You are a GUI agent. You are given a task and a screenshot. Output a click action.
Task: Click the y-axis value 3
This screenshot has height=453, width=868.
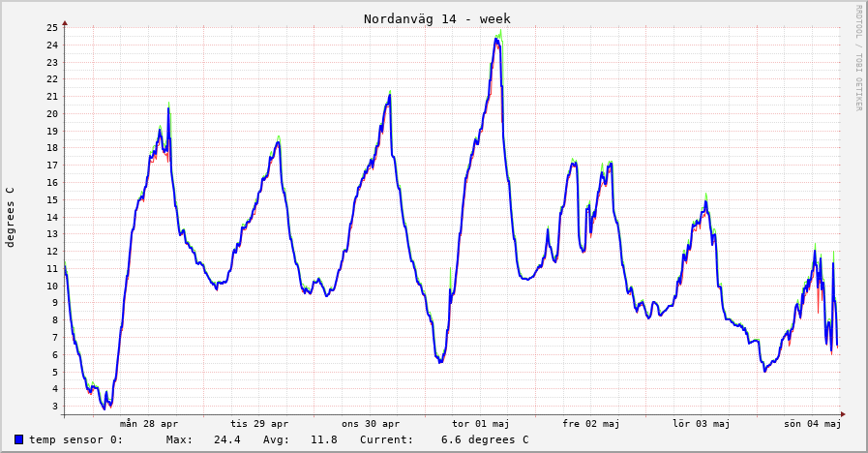[55, 407]
